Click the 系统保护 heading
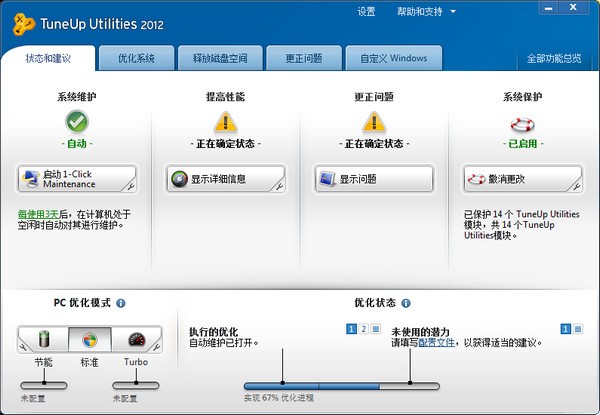Viewport: 600px width, 415px height. click(x=522, y=97)
